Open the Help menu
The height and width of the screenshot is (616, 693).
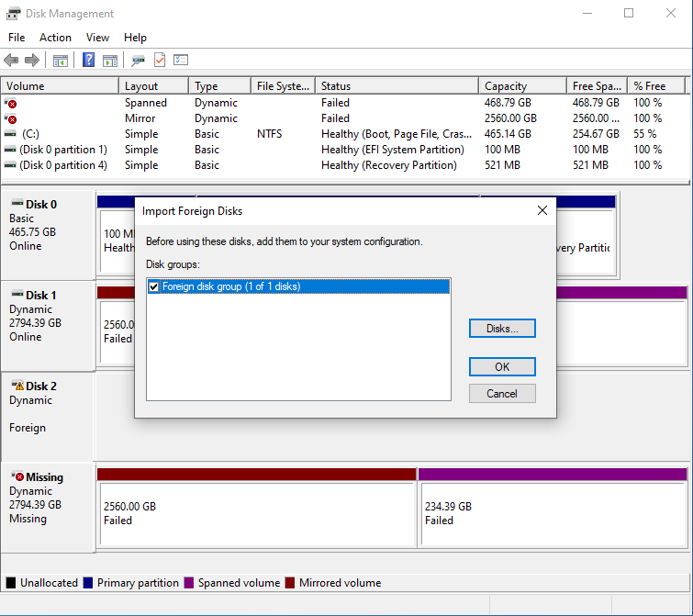point(135,38)
